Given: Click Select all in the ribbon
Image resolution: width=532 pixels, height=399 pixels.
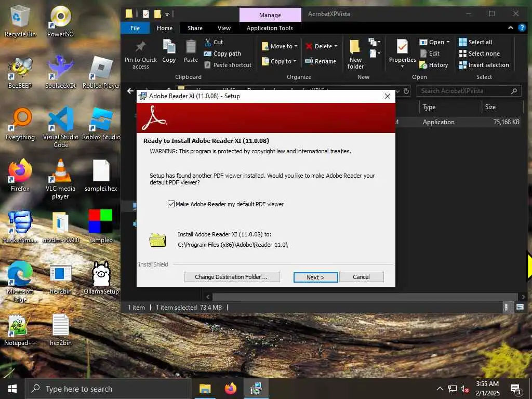Looking at the screenshot, I should point(475,42).
